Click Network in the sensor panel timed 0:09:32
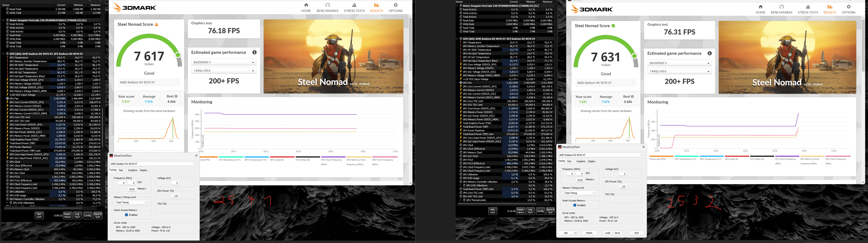The image size is (868, 243). coord(39,215)
